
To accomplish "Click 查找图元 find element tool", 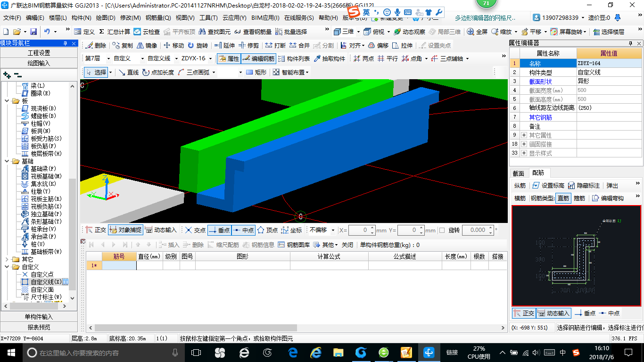I will [215, 32].
